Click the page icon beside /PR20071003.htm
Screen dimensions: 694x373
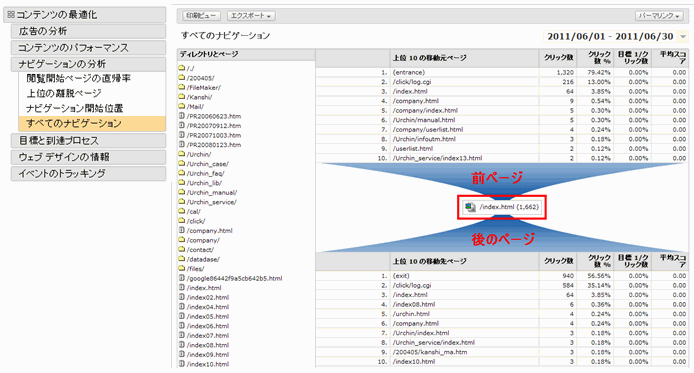(181, 135)
